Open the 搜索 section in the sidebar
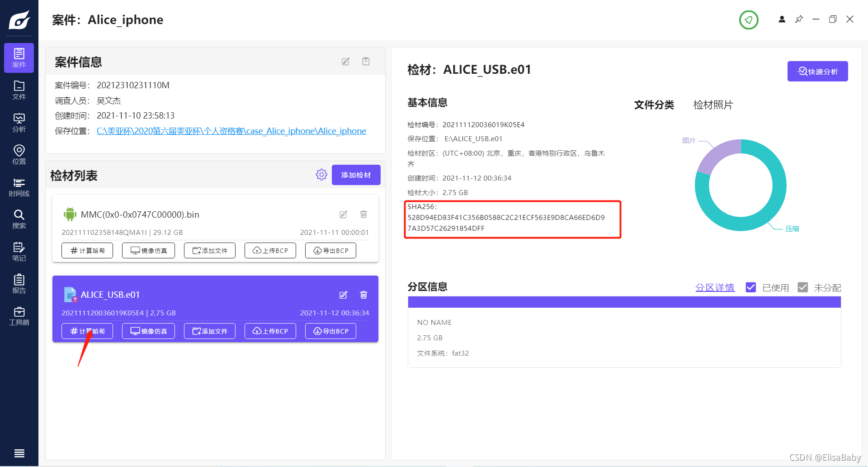The image size is (868, 467). pyautogui.click(x=19, y=219)
